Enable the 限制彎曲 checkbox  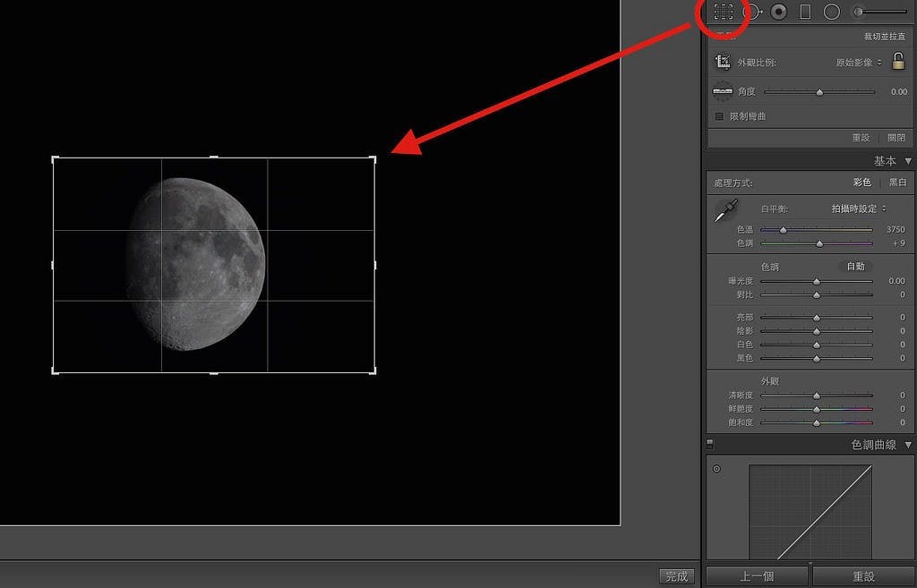pos(719,116)
